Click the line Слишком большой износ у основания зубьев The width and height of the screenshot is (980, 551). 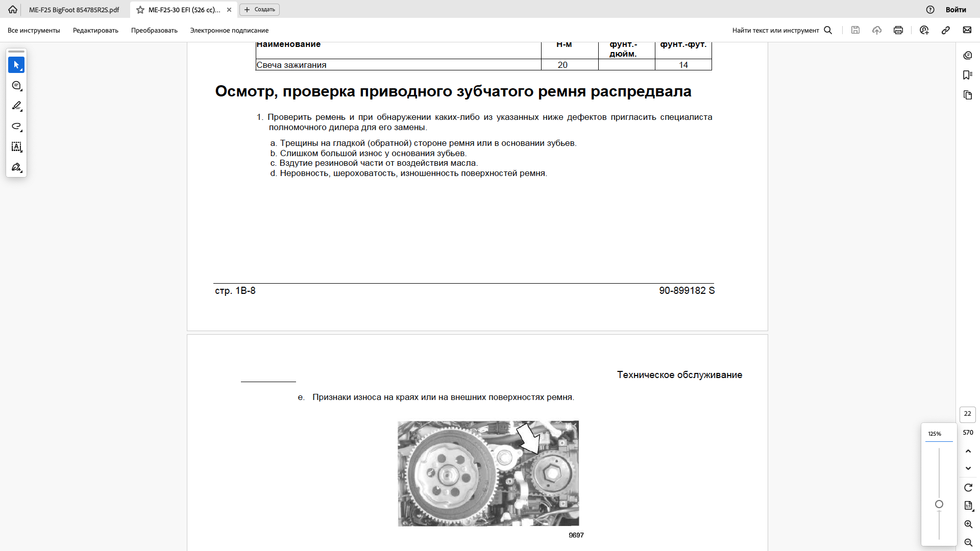point(369,153)
